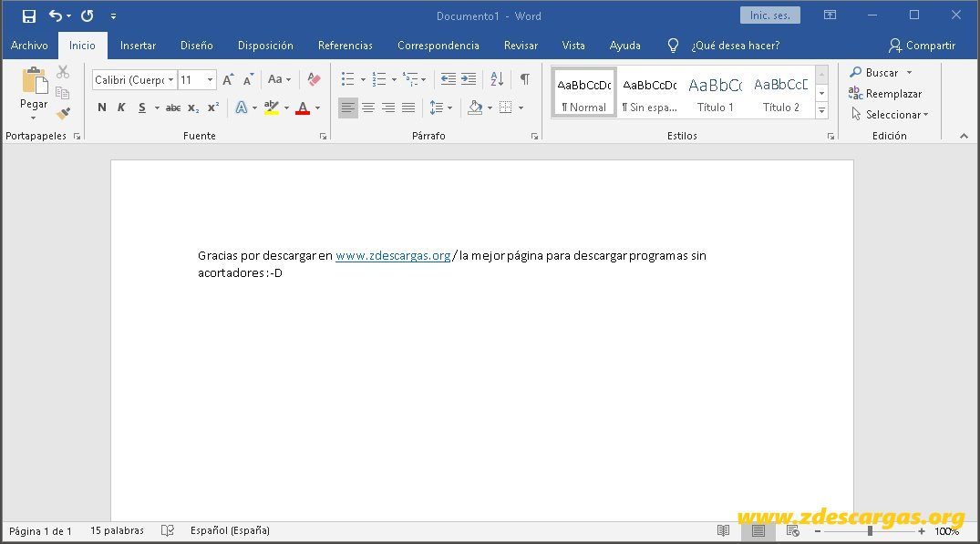Save the document with the floppy disk icon

pos(29,15)
